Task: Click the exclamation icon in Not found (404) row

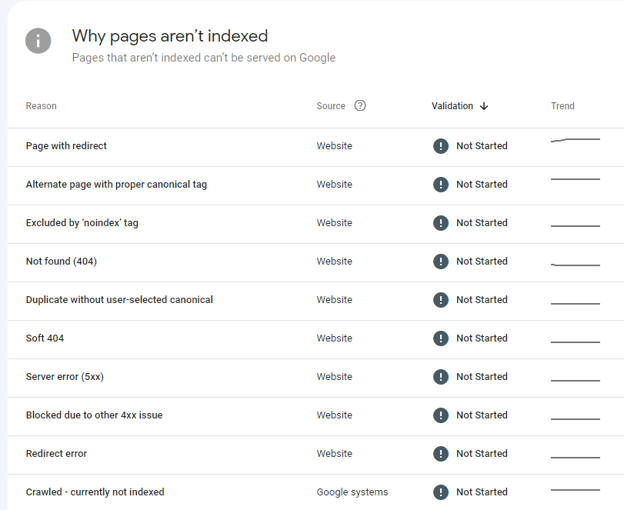Action: [440, 261]
